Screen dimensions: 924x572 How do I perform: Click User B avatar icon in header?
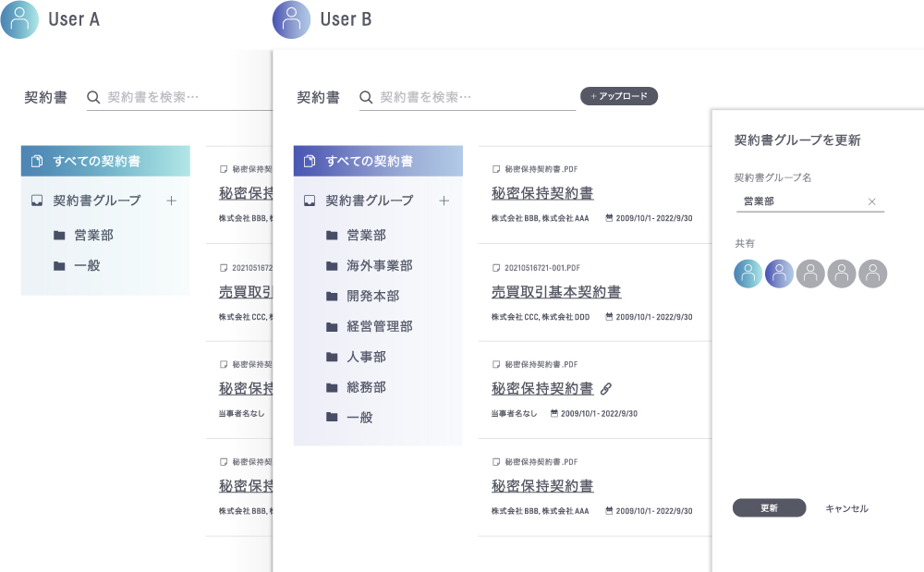click(x=291, y=19)
